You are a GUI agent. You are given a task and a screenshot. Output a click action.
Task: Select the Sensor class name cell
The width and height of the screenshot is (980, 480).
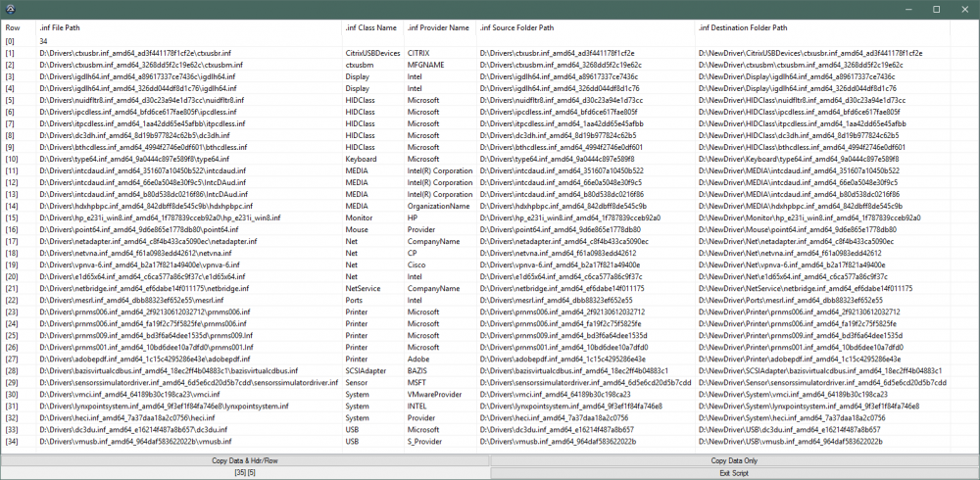357,383
